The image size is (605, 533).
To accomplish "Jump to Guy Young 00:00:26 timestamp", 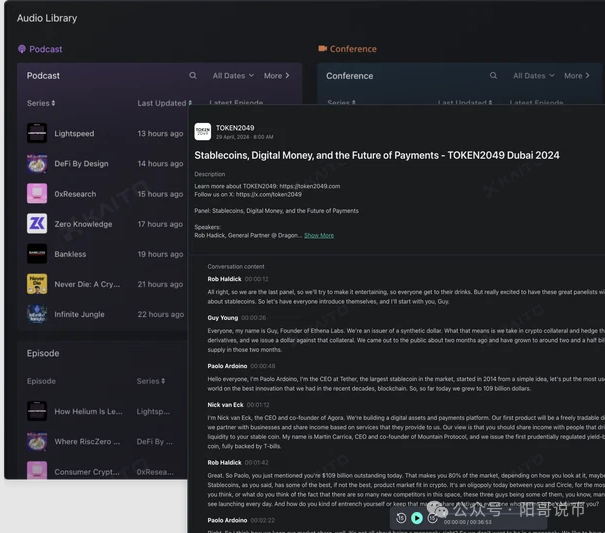I will 253,318.
